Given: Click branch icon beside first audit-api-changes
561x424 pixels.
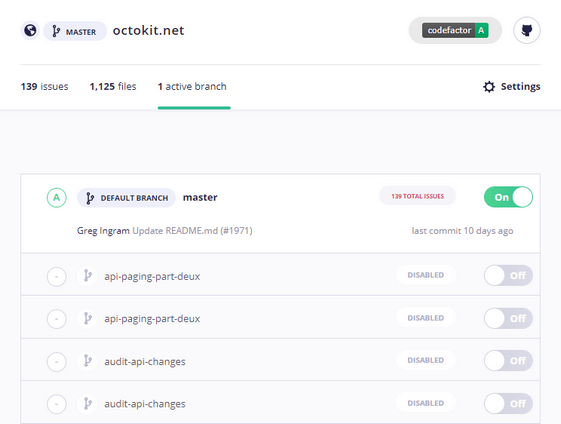Looking at the screenshot, I should (87, 361).
